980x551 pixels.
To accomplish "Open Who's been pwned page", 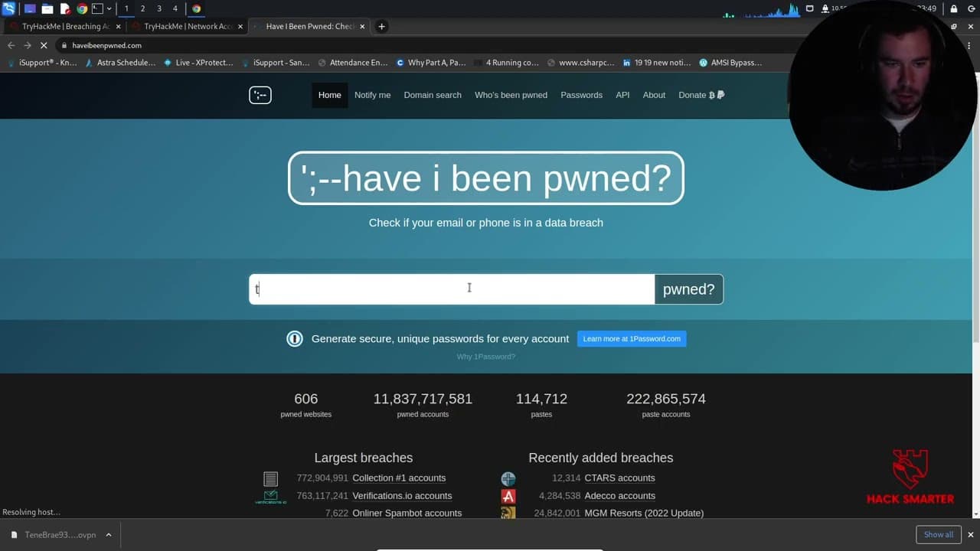I will (511, 95).
